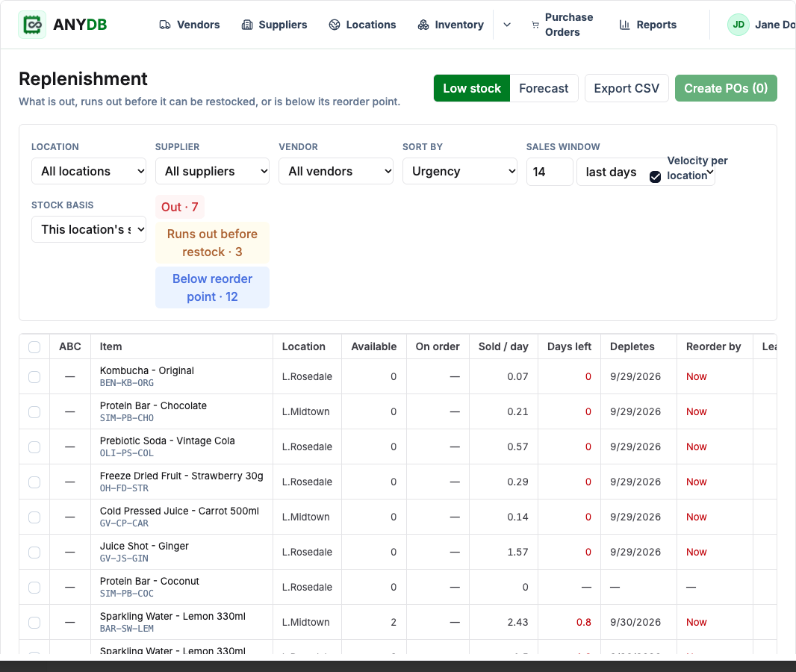Toggle the select-all rows checkbox
This screenshot has width=796, height=672.
coord(34,346)
